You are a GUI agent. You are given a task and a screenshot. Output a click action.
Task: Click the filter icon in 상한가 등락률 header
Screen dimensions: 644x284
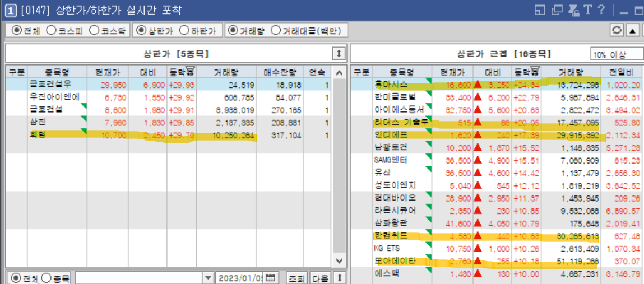(191, 71)
